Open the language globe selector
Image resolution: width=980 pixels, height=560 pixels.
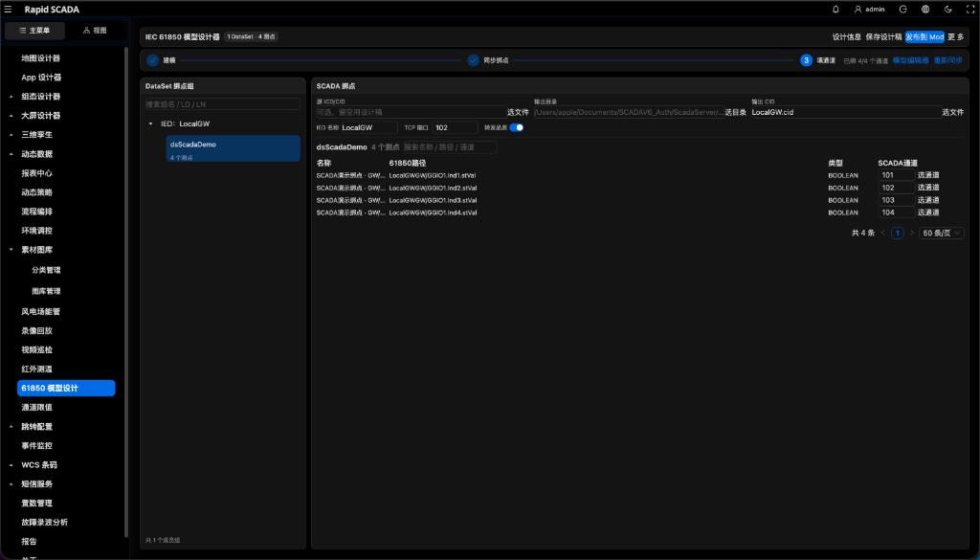click(925, 10)
